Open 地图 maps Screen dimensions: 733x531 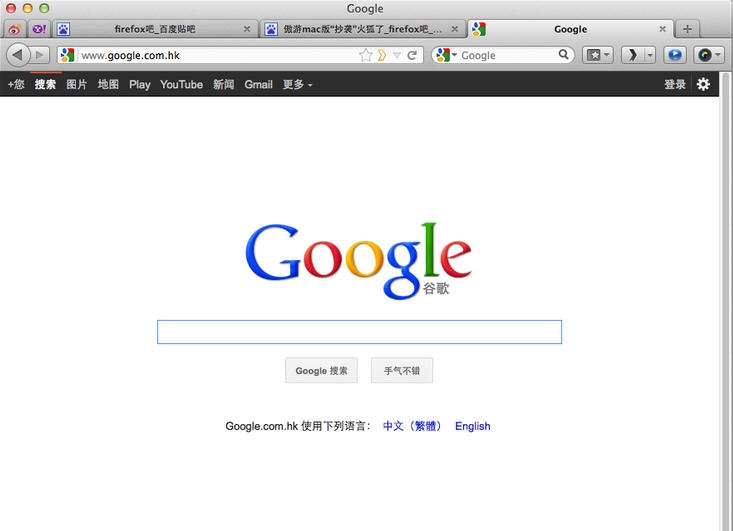108,84
